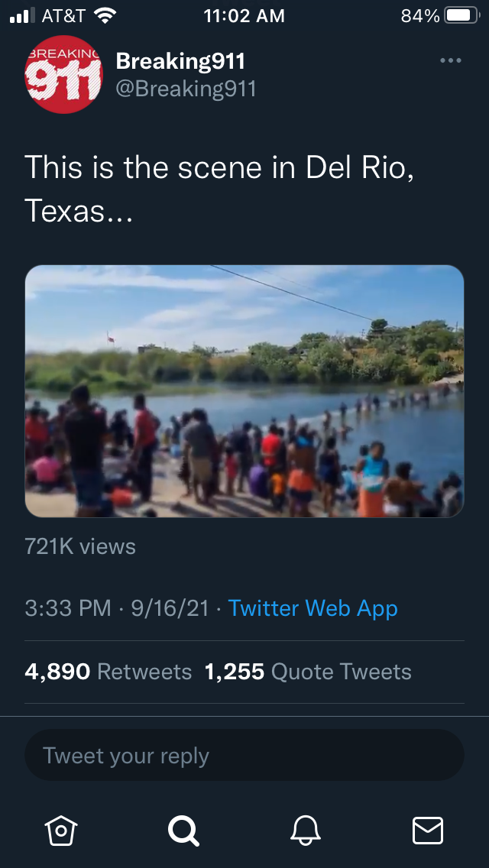Open the Search tab magnifier icon
This screenshot has width=489, height=868.
click(183, 830)
